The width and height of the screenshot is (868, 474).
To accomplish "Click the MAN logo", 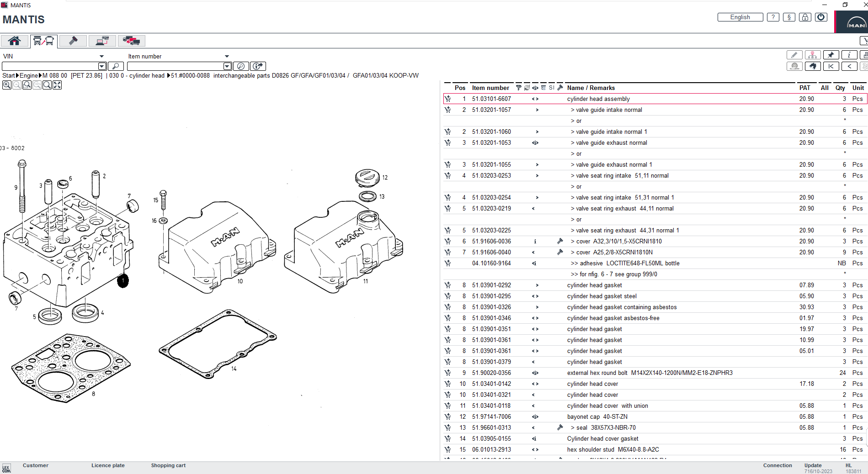I will tap(853, 22).
